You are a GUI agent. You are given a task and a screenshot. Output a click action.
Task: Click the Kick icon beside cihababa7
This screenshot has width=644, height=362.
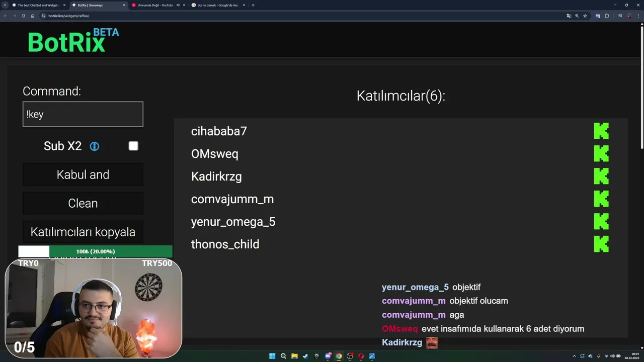[601, 131]
